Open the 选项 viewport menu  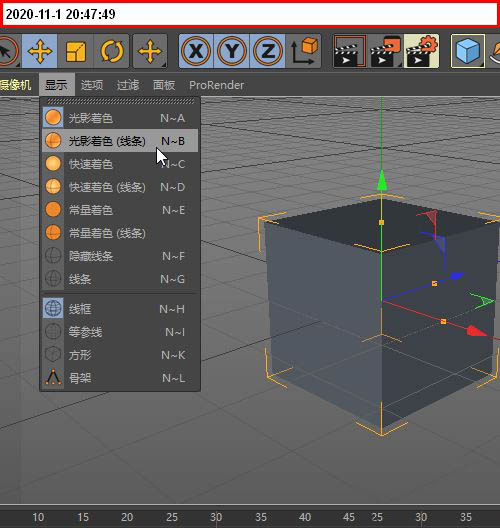(92, 85)
